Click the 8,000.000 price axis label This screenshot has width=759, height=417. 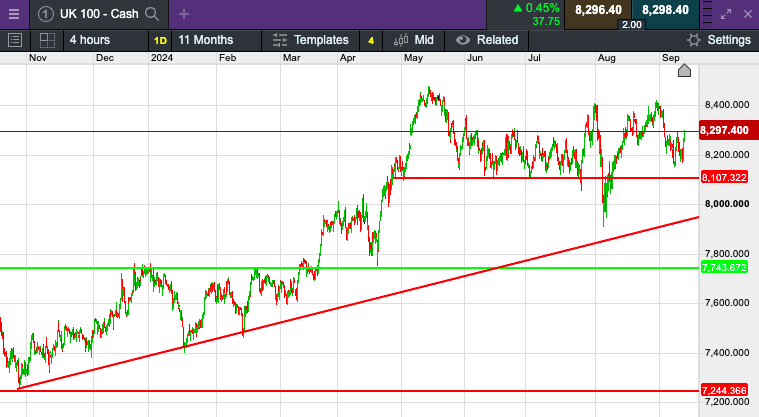[x=727, y=204]
